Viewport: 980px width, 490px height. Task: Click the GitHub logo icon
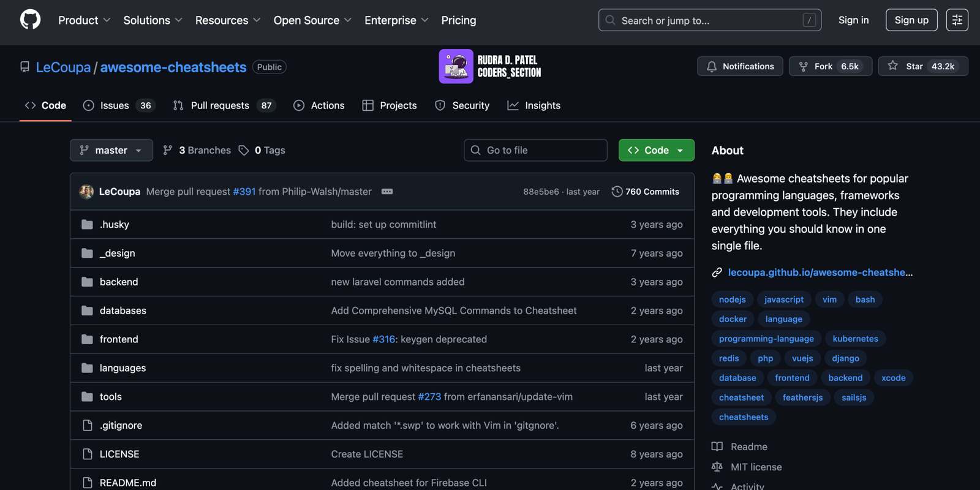(30, 20)
